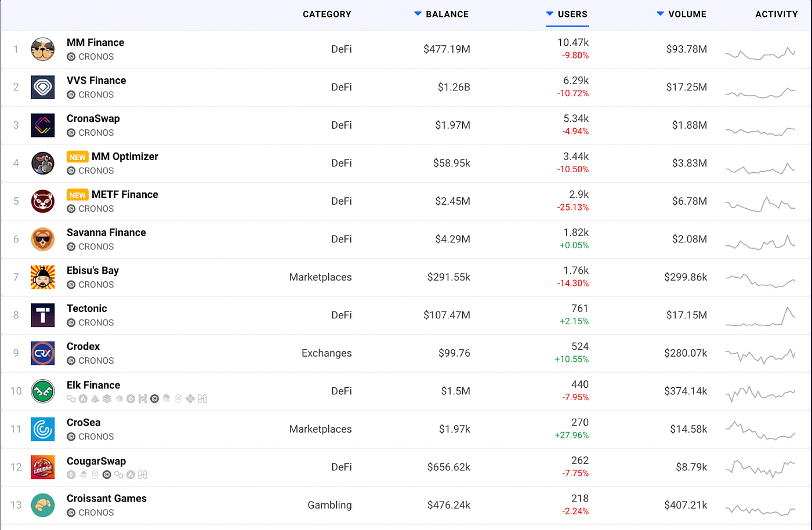Click the NEW badge beside METF Finance

(77, 195)
